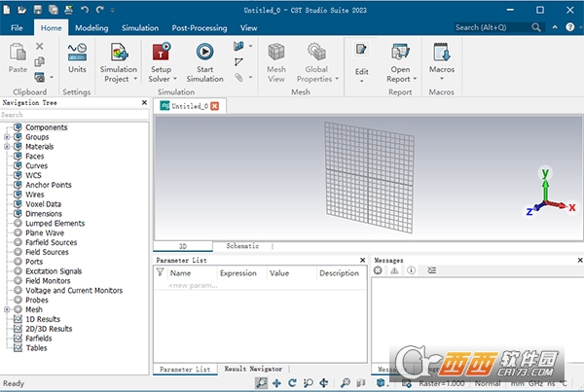Expand the Mesh tree node
The image size is (584, 392).
[7, 309]
